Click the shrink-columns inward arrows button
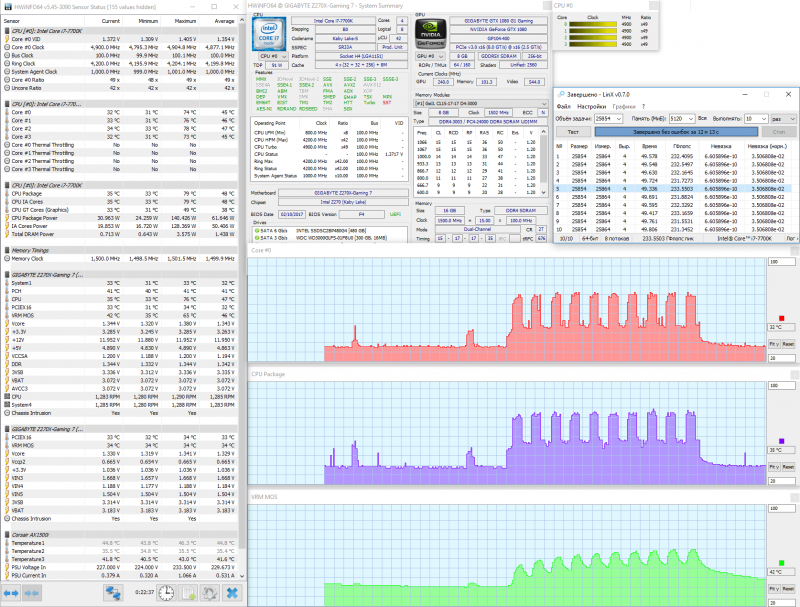 point(32,593)
